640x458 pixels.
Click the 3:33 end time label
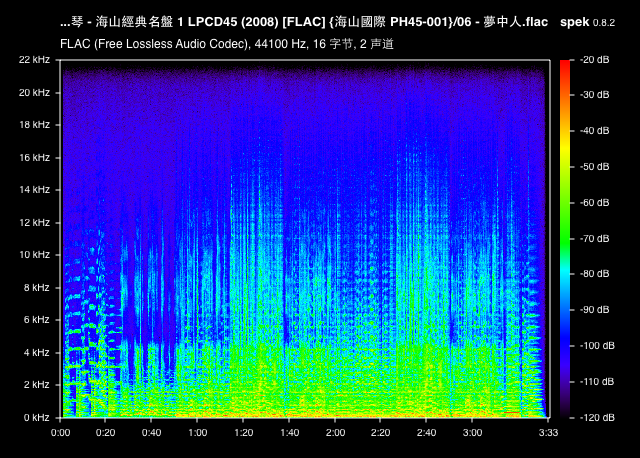(548, 432)
